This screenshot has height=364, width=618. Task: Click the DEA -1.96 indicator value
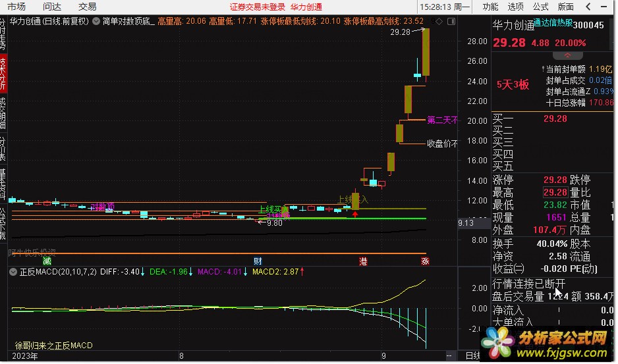click(171, 272)
